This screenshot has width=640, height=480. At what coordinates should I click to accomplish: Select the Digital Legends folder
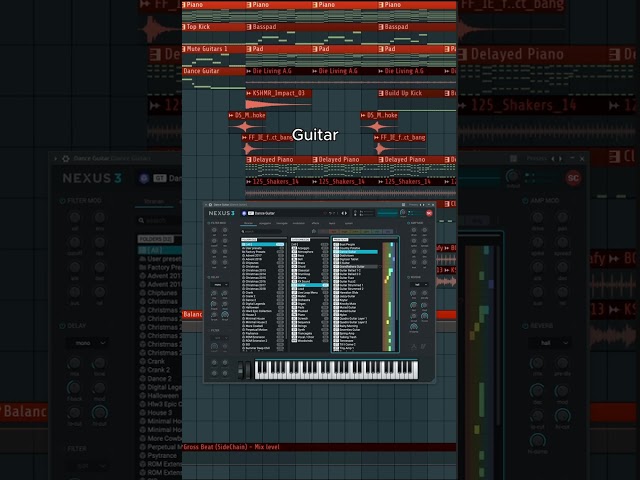click(263, 304)
